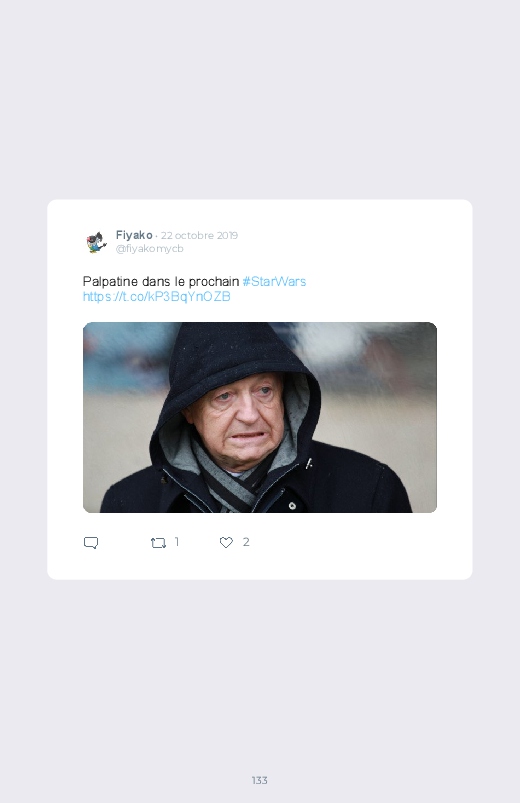Screen dimensions: 520x803
Task: Open the @fiyakomycb handle
Action: pos(149,248)
